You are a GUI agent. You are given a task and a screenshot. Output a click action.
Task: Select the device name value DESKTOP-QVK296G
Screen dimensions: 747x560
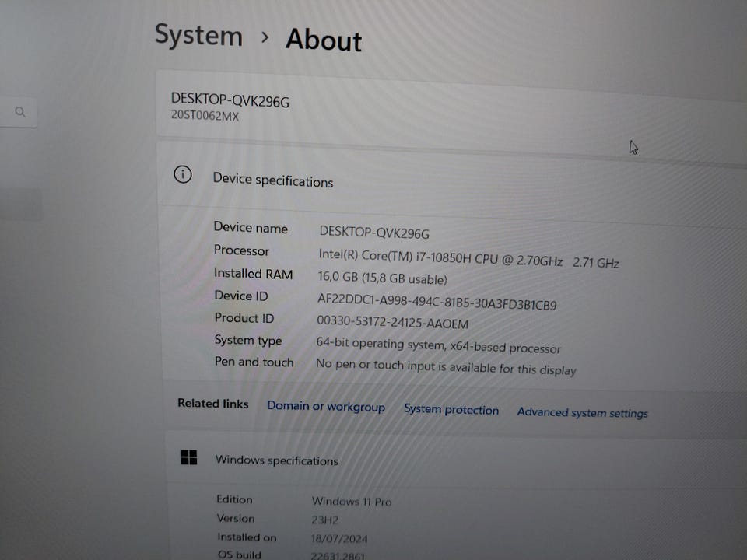pyautogui.click(x=374, y=233)
